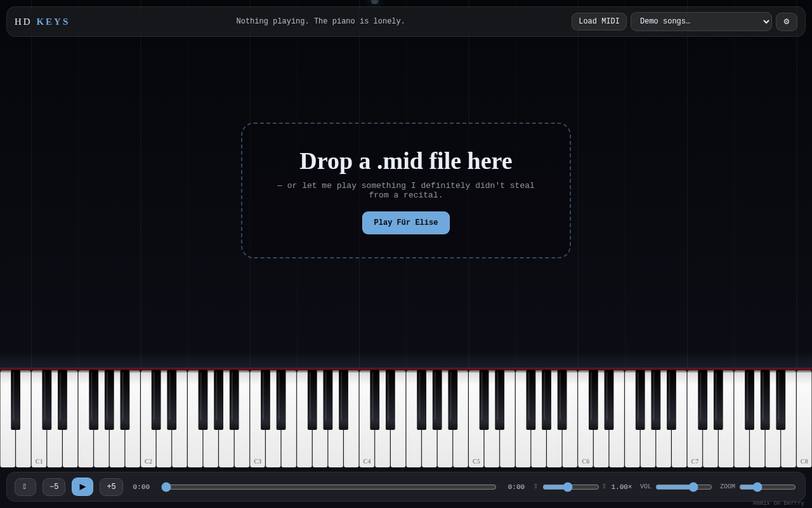Click the dashed MIDI drop zone heading
Screen dimensions: 812x508
406,161
